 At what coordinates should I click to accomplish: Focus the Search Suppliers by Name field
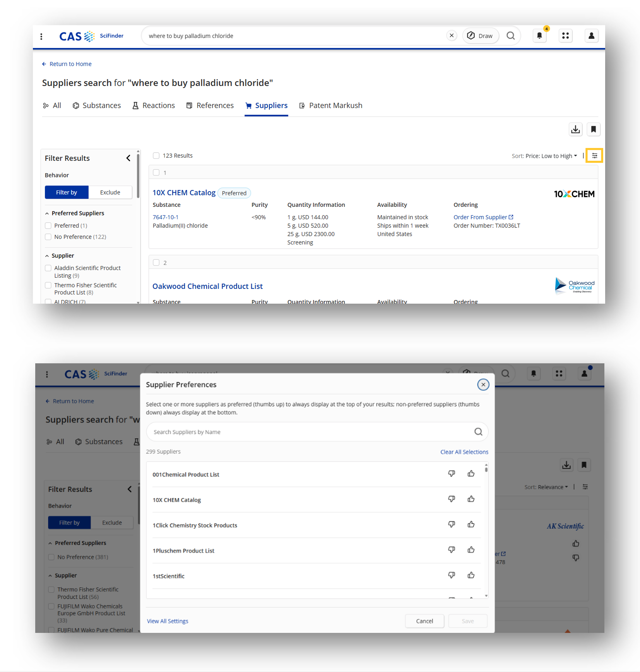coord(317,432)
